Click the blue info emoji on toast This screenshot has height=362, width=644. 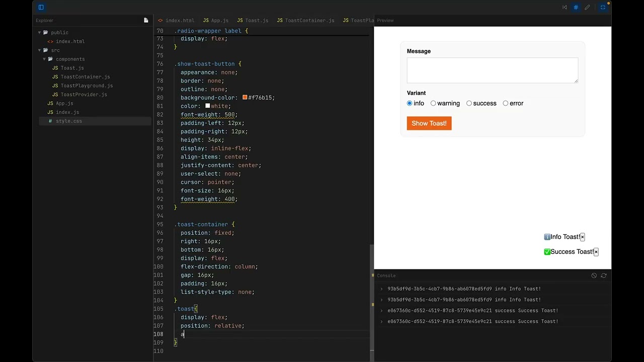(x=547, y=237)
